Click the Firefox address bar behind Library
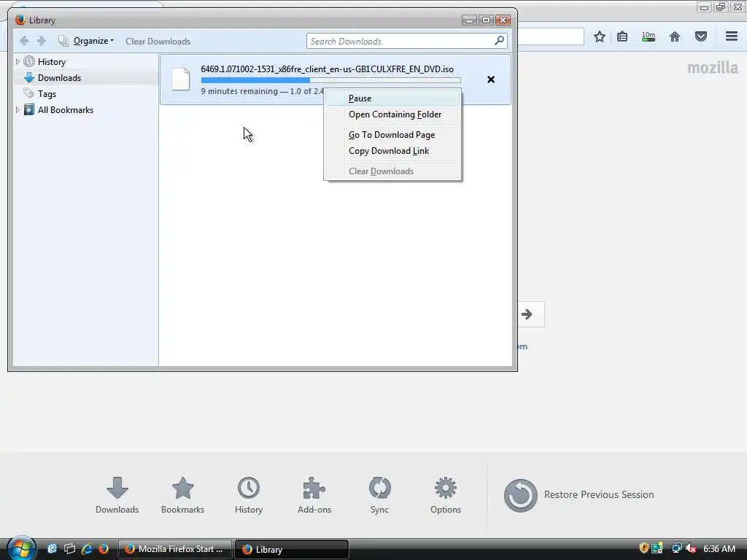 [x=550, y=36]
